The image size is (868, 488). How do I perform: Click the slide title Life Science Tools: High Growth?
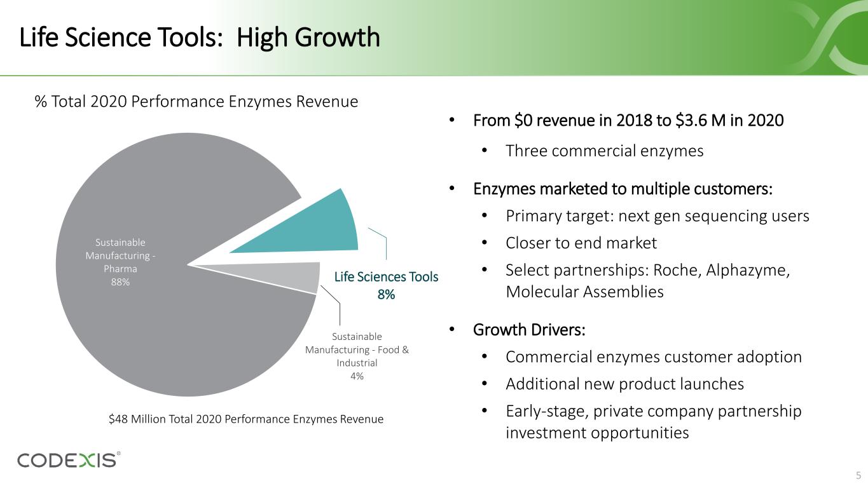coord(200,38)
